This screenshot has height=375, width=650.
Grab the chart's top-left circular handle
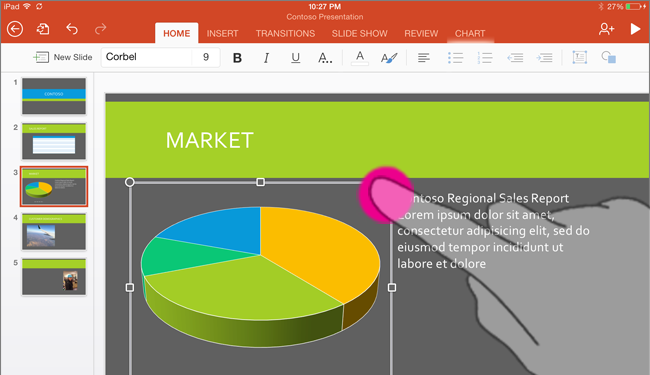(x=130, y=182)
